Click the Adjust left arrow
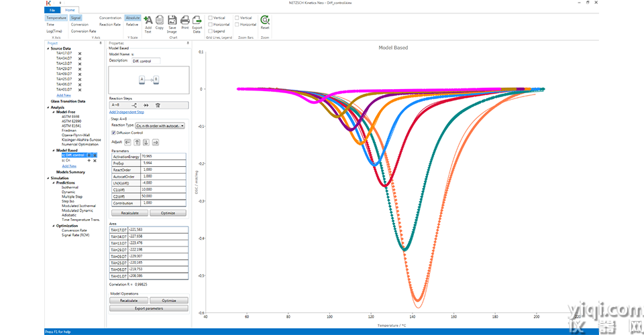 pos(127,142)
